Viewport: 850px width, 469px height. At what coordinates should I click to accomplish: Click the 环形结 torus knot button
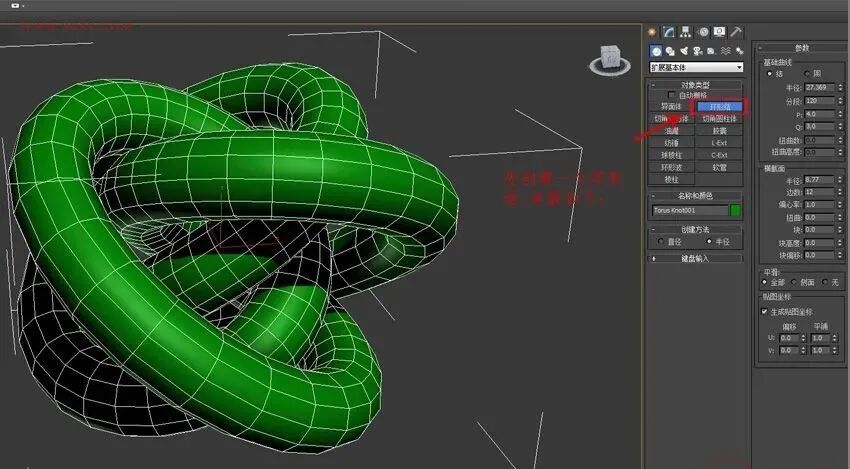pos(719,107)
